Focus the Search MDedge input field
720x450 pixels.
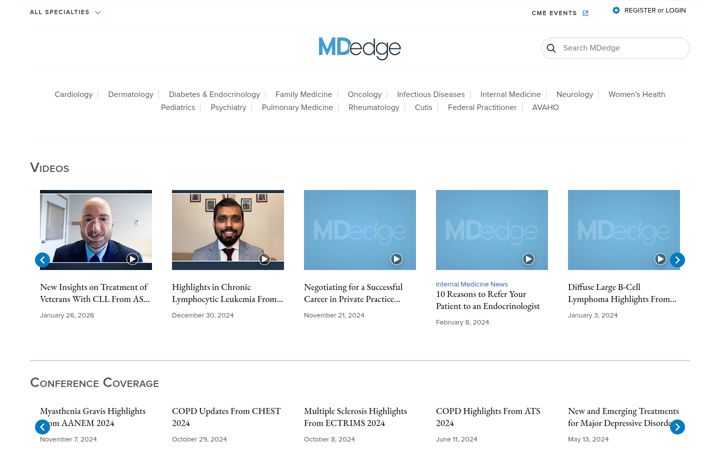(615, 48)
